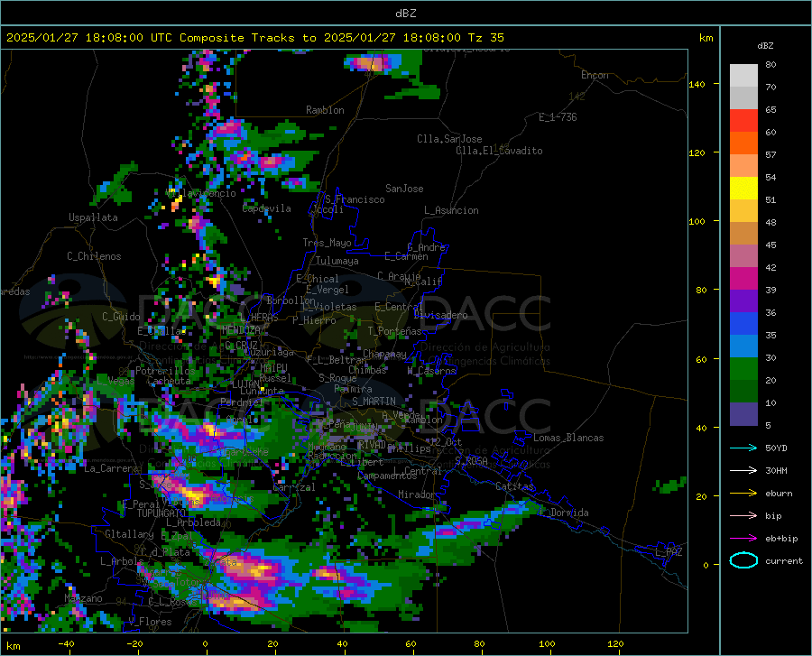Click the pink bip arrow icon
Screen dimensions: 812x656
[x=743, y=516]
